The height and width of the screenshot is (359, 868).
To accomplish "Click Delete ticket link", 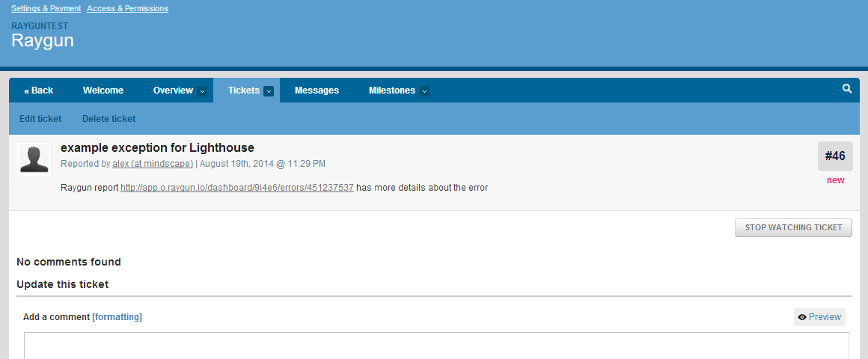I will click(109, 118).
